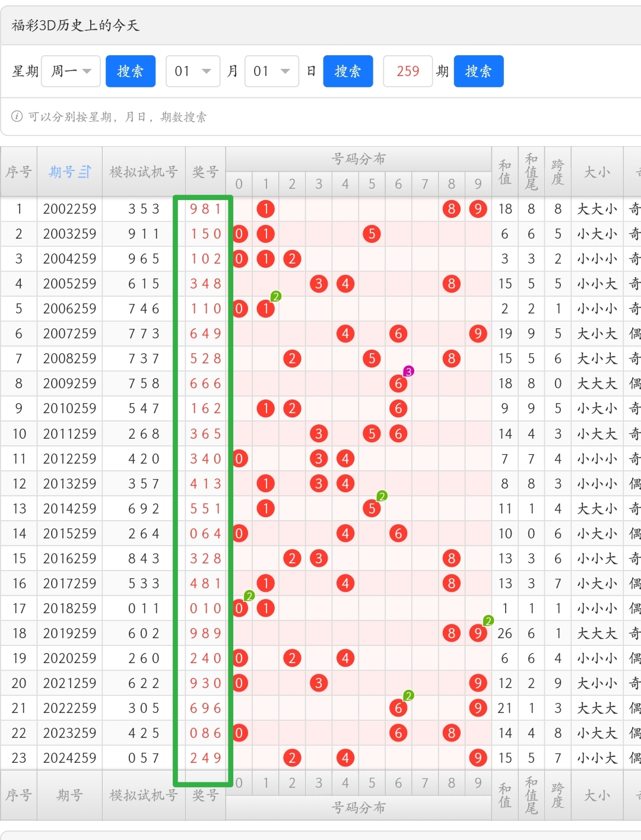The width and height of the screenshot is (641, 840).
Task: Click 搜索 button next to 周一 dropdown
Action: tap(131, 71)
